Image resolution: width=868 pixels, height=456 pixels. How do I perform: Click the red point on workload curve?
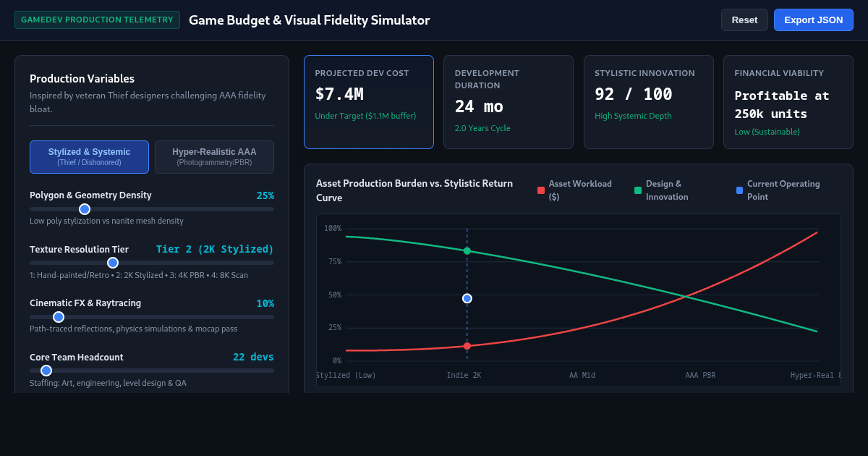click(467, 346)
